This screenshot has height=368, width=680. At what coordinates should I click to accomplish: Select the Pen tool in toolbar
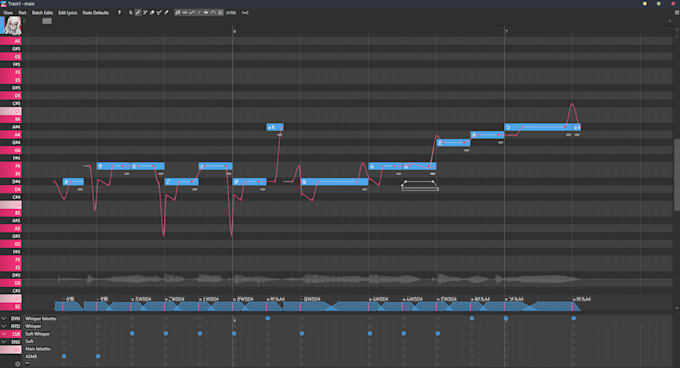click(138, 13)
